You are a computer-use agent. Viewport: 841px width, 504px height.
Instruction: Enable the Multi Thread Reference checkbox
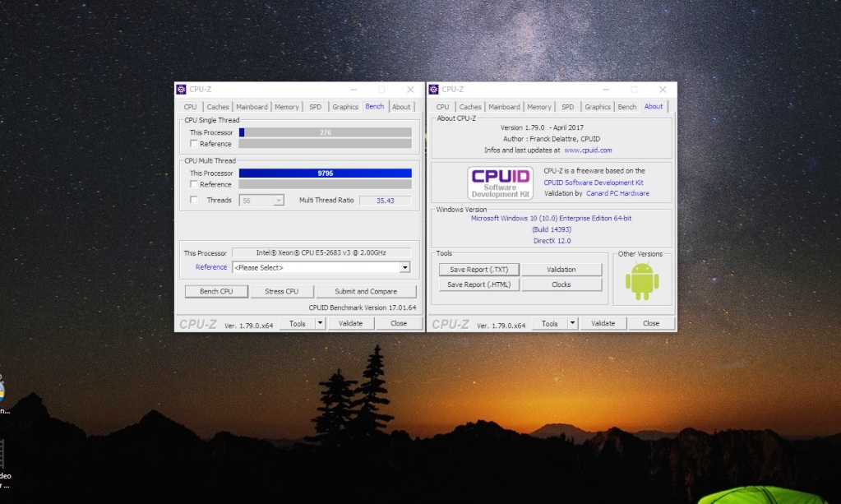tap(194, 184)
